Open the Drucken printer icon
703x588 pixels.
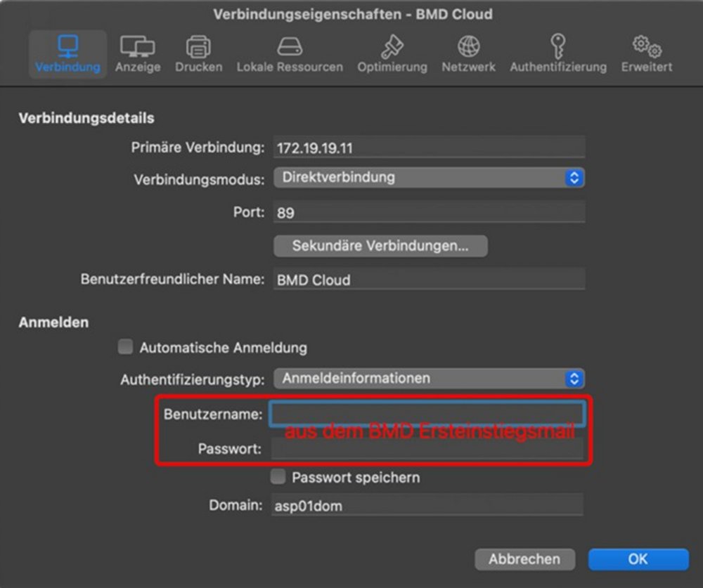tap(198, 47)
